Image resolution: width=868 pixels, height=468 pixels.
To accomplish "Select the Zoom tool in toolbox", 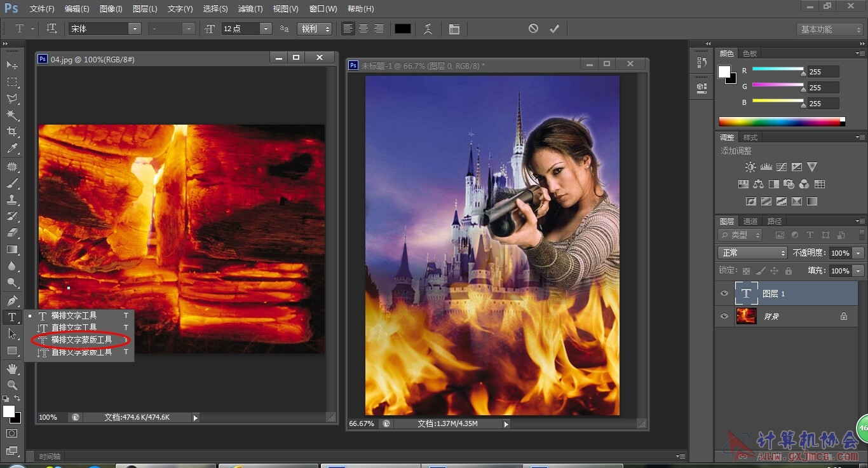I will tap(12, 385).
